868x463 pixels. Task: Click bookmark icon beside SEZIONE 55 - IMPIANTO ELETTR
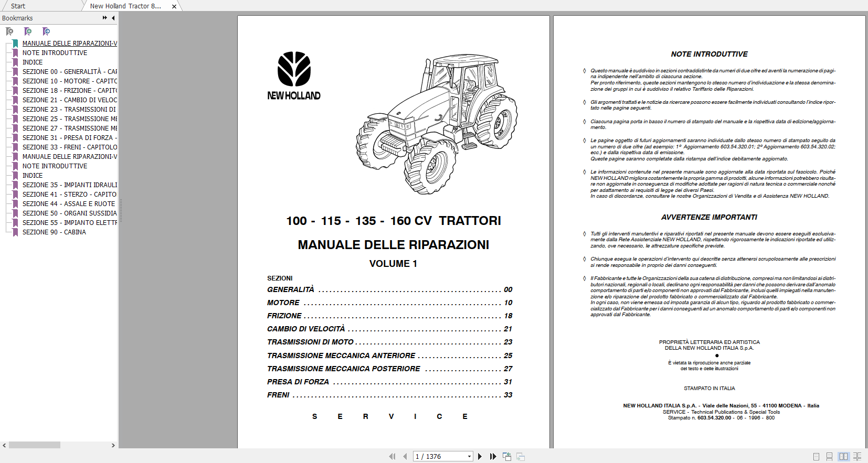coord(15,223)
